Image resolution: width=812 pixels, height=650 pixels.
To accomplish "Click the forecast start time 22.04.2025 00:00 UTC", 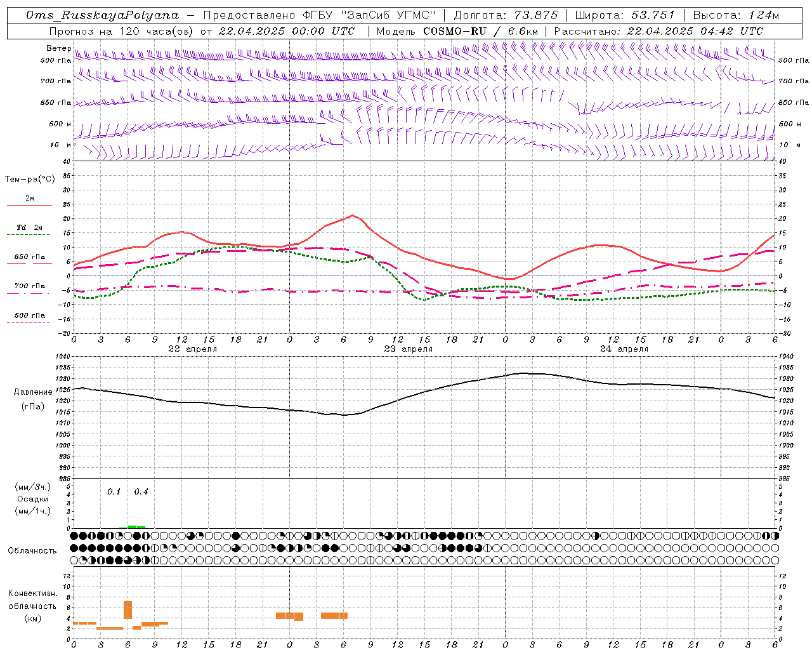I will [x=287, y=31].
